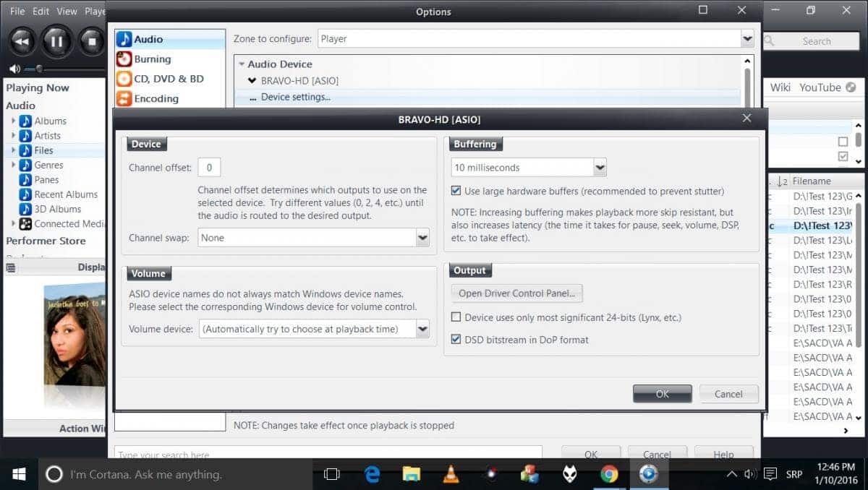Select Burning category in Options sidebar
This screenshot has height=490, width=868.
(x=170, y=59)
